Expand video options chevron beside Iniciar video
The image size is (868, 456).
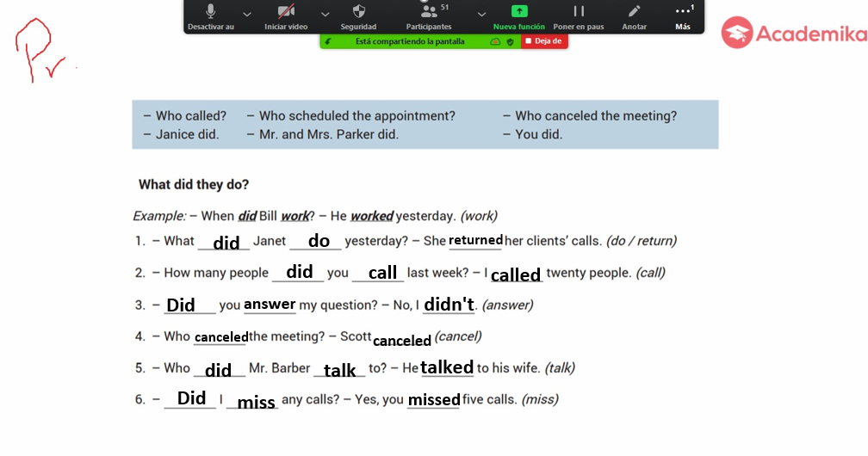[x=325, y=15]
